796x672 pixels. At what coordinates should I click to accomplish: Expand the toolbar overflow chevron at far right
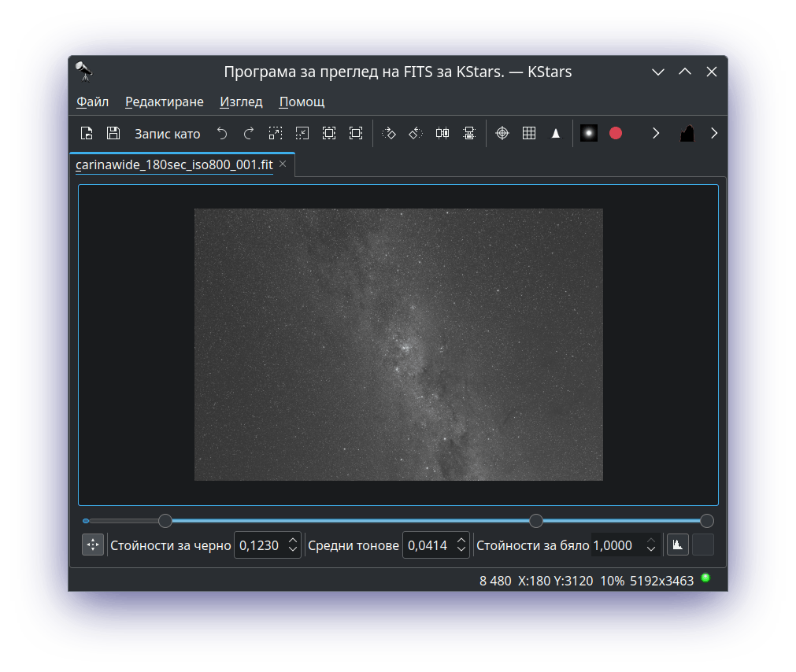714,134
